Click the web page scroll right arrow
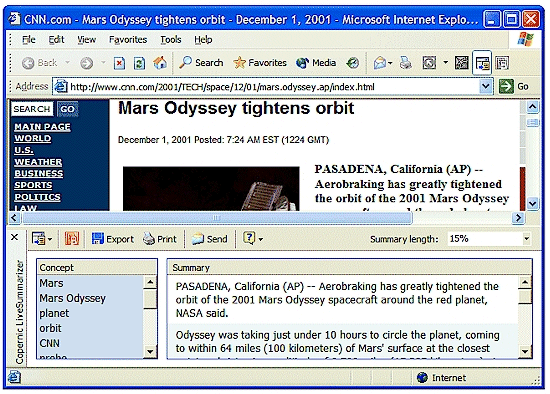Screen dimensions: 550x394 click(x=518, y=218)
